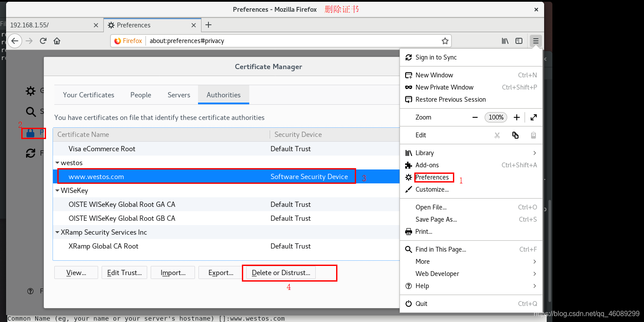Choose Save Page As...
The width and height of the screenshot is (644, 322).
[x=471, y=219]
